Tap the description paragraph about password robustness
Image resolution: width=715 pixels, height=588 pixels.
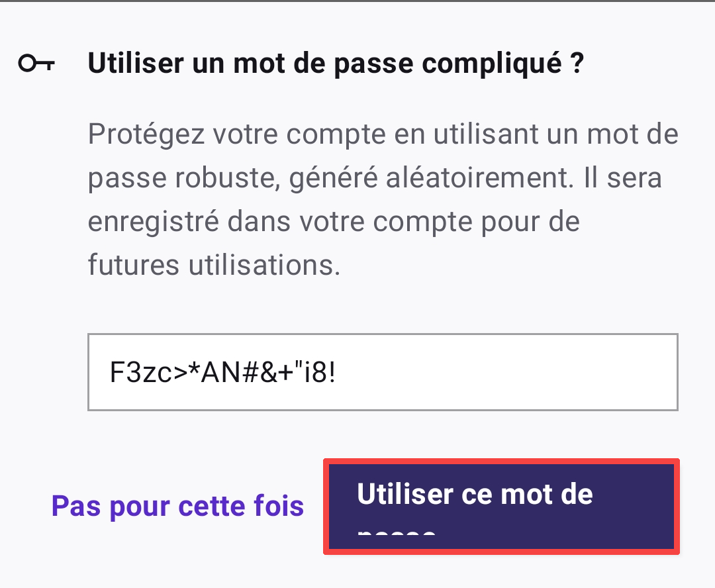[x=383, y=199]
